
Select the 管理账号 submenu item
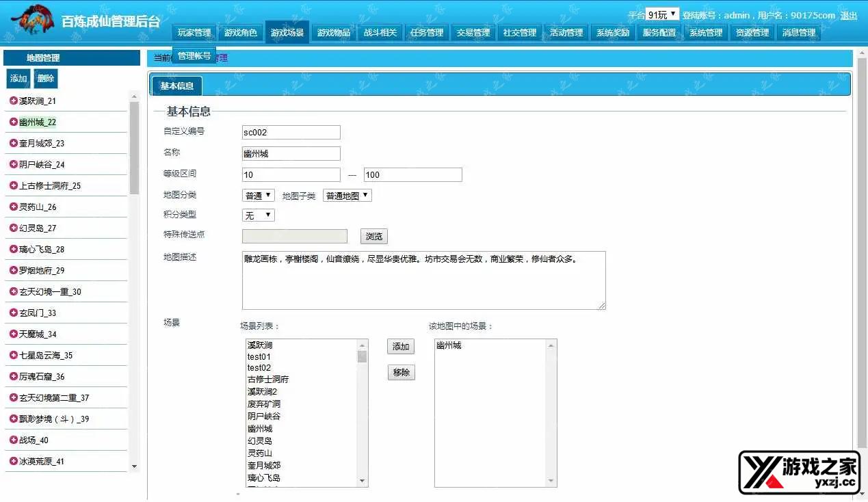click(x=194, y=57)
